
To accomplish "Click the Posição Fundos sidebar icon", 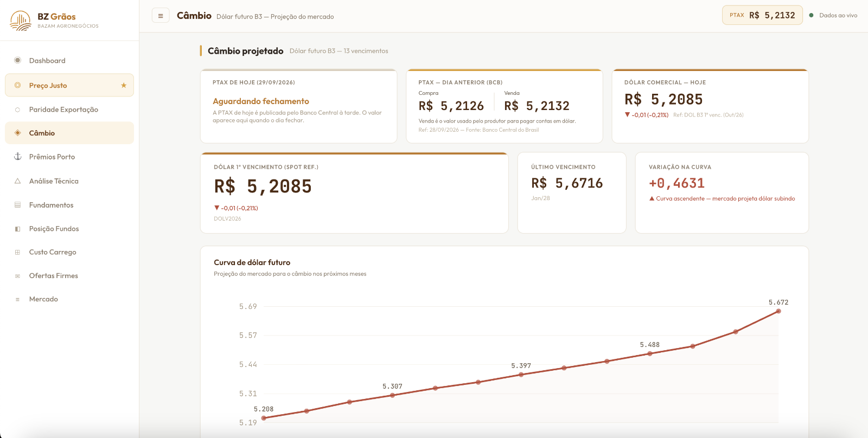I will (x=17, y=229).
